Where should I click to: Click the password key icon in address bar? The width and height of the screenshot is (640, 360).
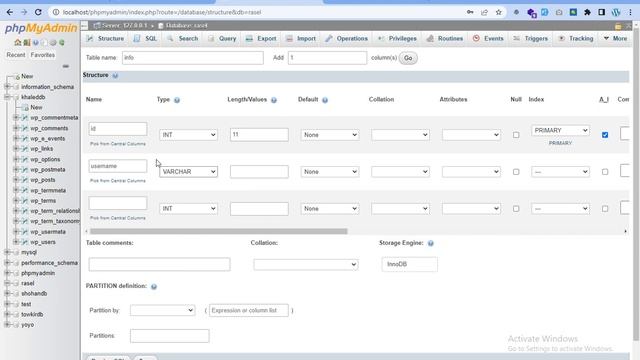point(470,12)
